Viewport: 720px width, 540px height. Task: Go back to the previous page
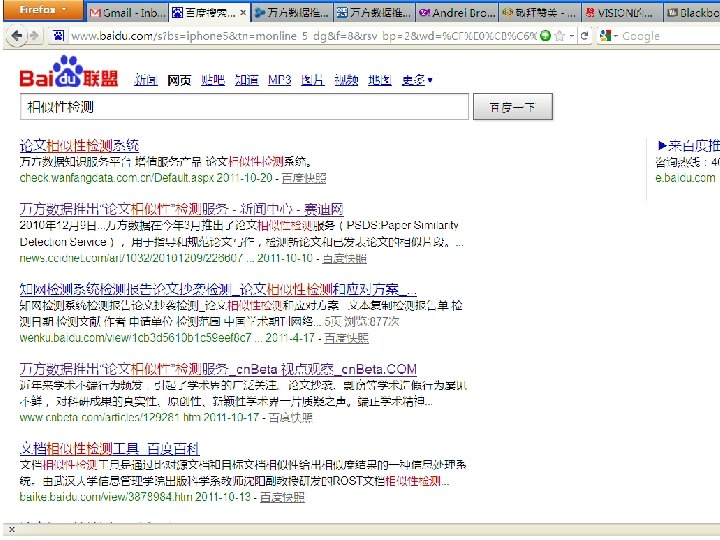[17, 35]
